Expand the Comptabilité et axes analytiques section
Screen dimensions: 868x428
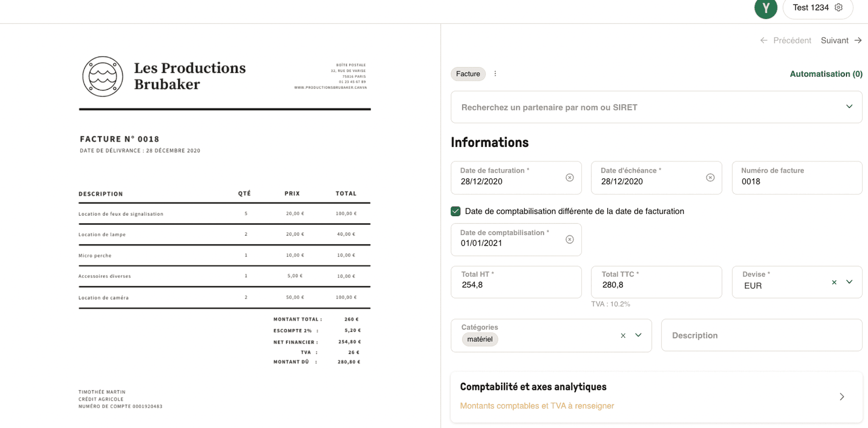[x=841, y=396]
